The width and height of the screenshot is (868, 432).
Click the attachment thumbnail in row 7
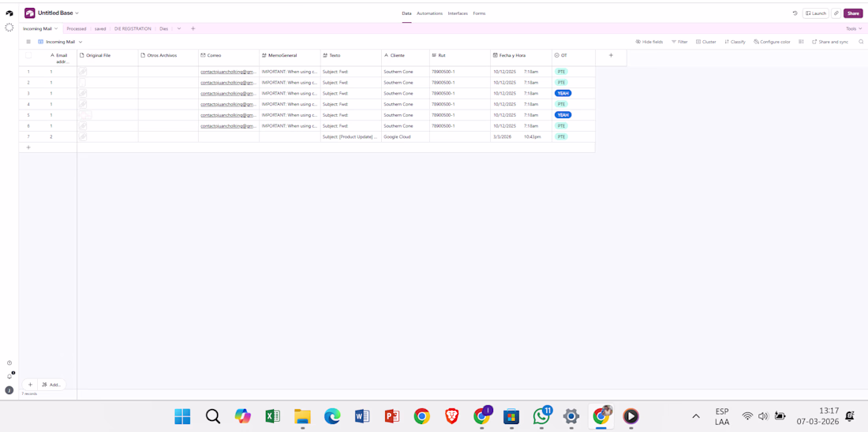[x=83, y=136]
